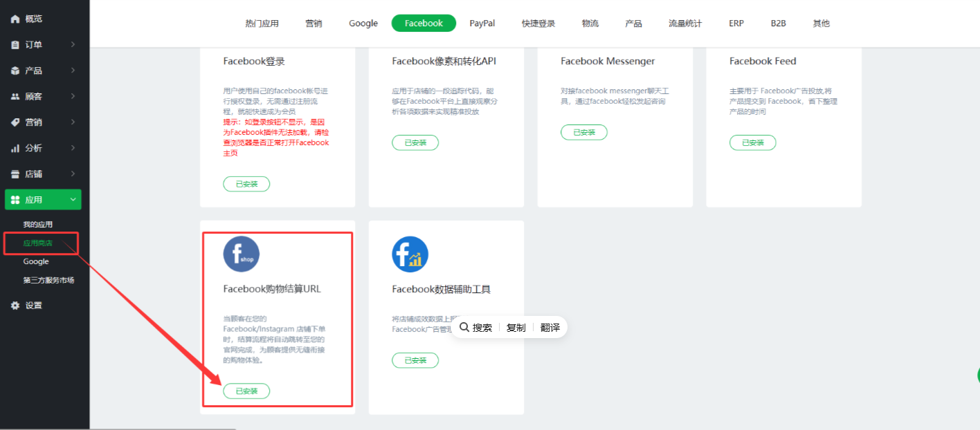This screenshot has width=980, height=430.
Task: Click 翻译 in the text popup
Action: click(550, 328)
